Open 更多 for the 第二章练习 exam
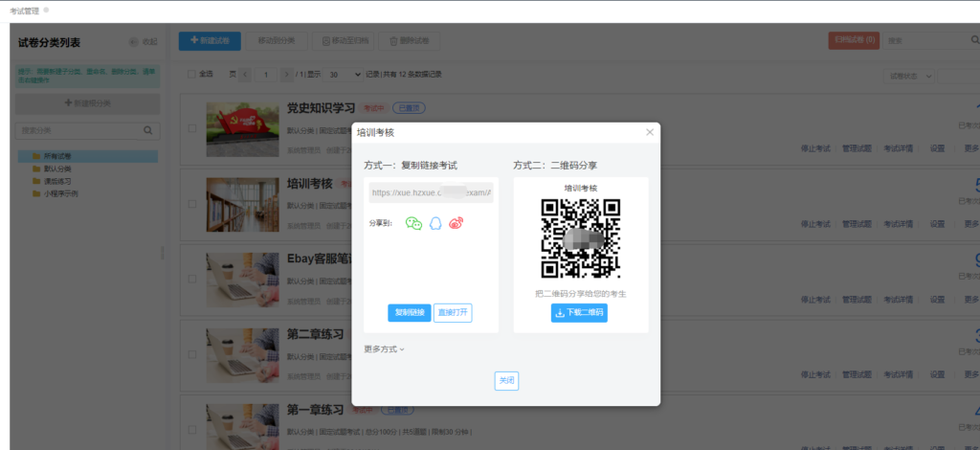The image size is (980, 450). pyautogui.click(x=971, y=375)
